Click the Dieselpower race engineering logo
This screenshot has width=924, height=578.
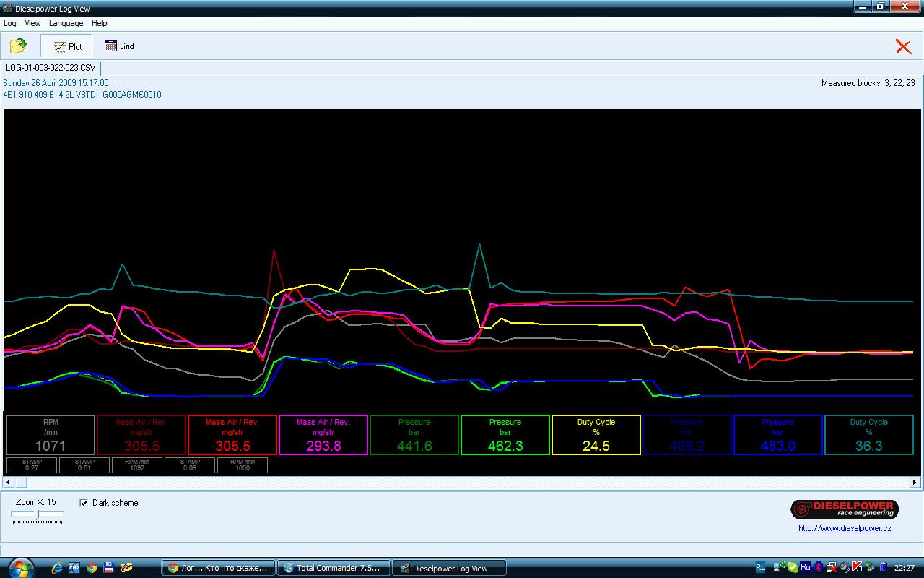tap(844, 509)
